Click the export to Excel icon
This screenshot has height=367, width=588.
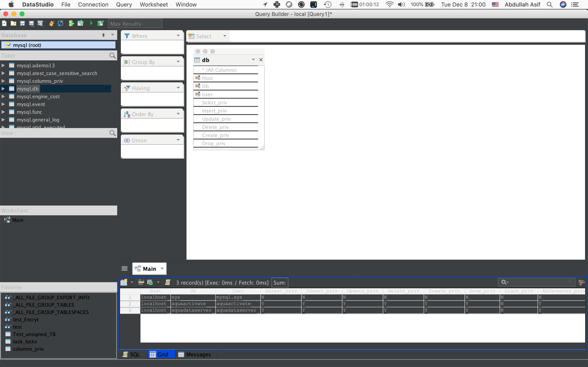coord(150,282)
